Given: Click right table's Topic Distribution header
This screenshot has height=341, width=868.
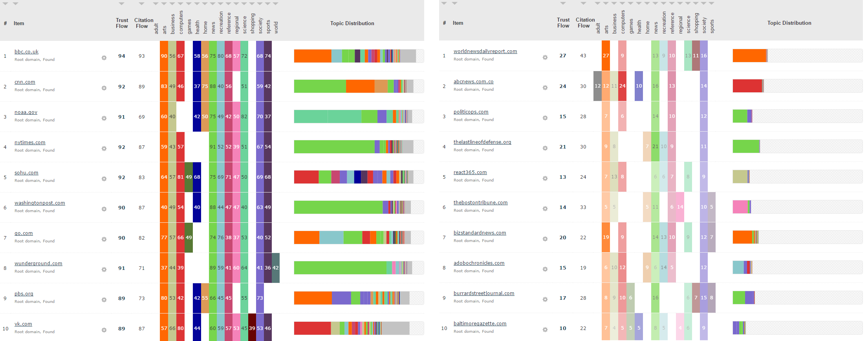Looking at the screenshot, I should [789, 23].
